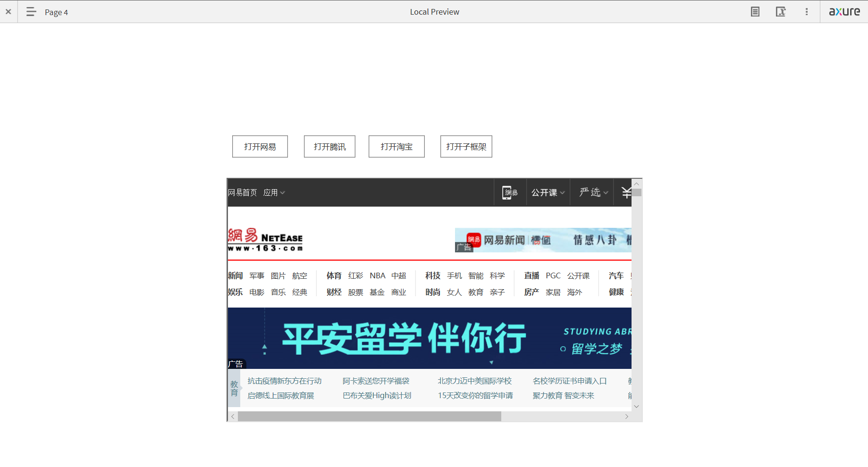Open the 红彩 navigation link
This screenshot has width=868, height=467.
355,275
